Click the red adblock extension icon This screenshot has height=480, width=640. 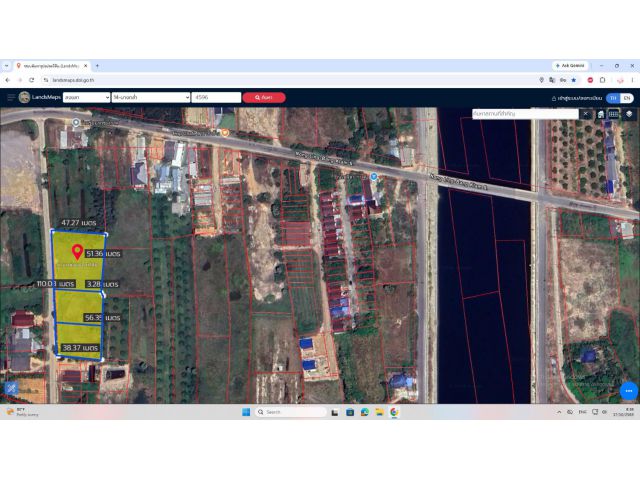click(590, 80)
